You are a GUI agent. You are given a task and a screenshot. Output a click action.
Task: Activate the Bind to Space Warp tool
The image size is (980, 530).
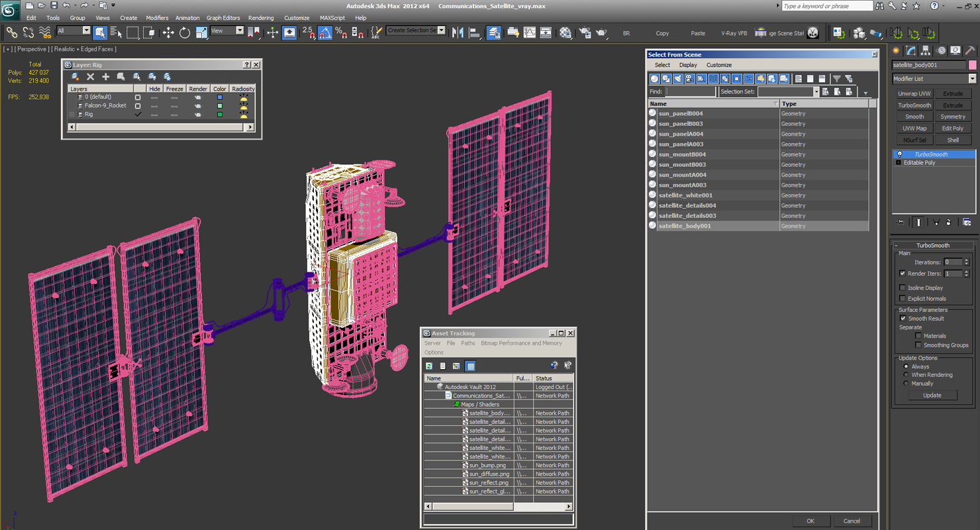(x=45, y=32)
